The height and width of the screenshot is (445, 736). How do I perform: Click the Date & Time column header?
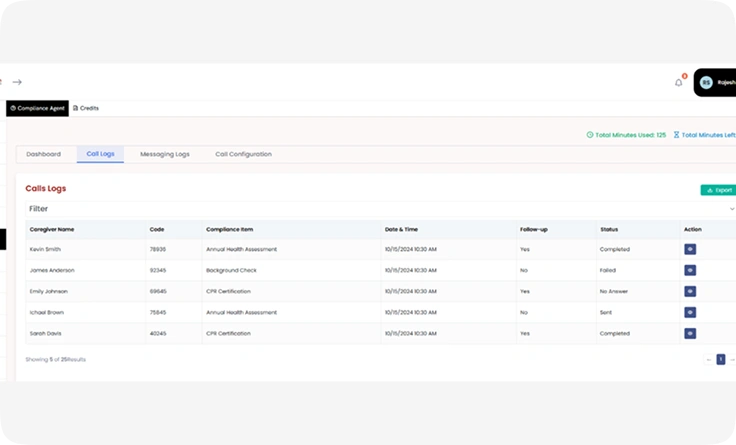(x=401, y=230)
